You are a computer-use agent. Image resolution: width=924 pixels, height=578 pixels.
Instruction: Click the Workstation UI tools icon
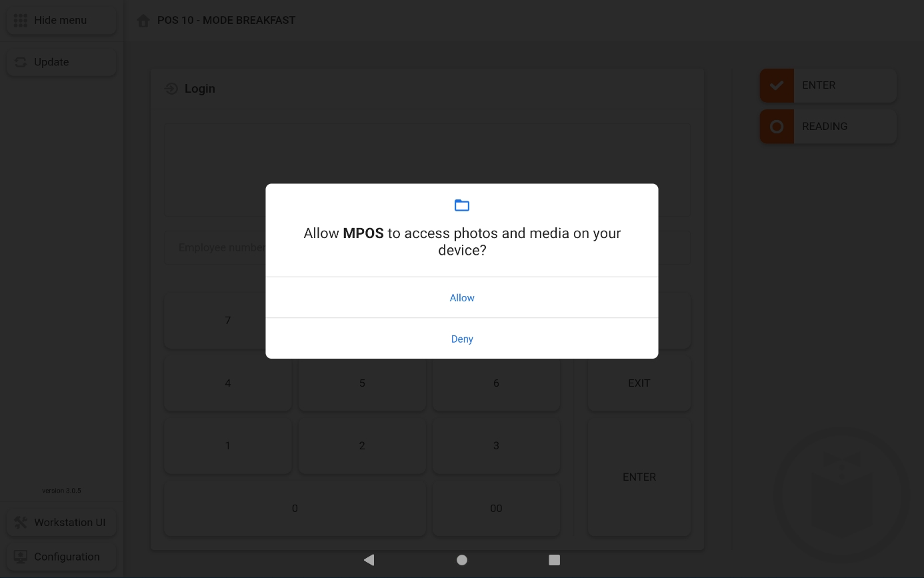tap(21, 522)
